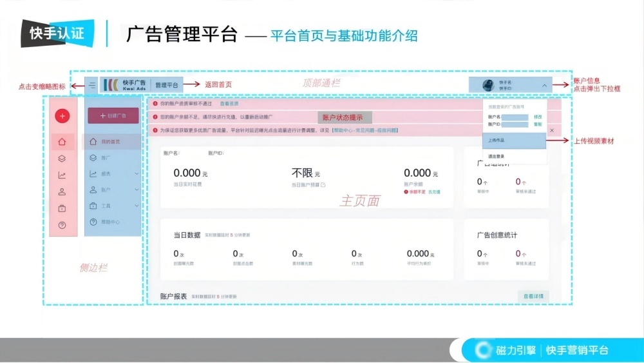The image size is (644, 363).
Task: Open the 工具 menu item in the blue sidebar
Action: click(111, 206)
